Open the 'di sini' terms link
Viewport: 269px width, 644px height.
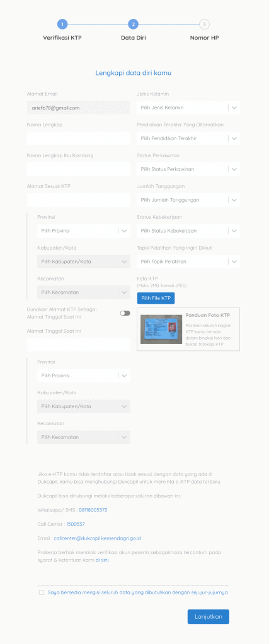[102, 560]
